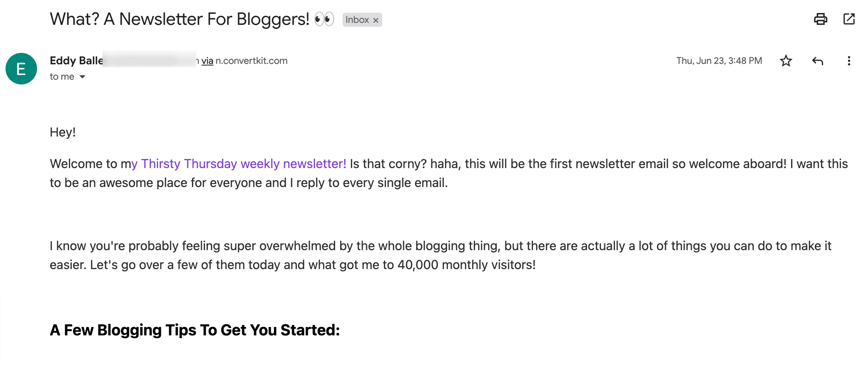Open the 'Thirsty Thursday weekly newsletter' link

point(242,163)
